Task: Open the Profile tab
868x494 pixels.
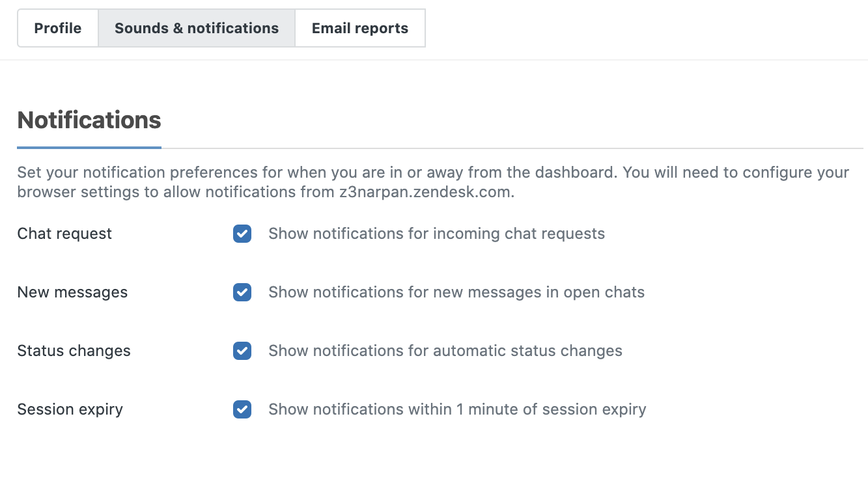Action: [x=58, y=28]
